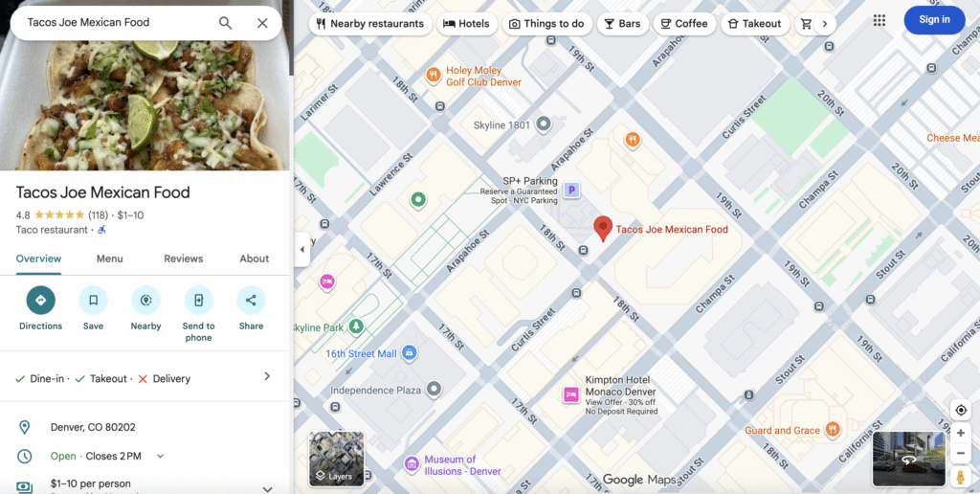Open the Google apps grid
Image resolution: width=980 pixels, height=494 pixels.
click(880, 20)
